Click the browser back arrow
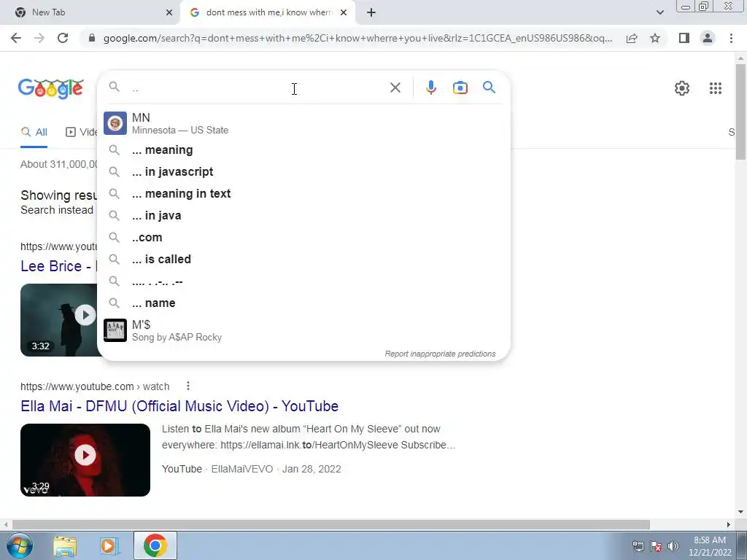The width and height of the screenshot is (747, 560). [x=16, y=38]
